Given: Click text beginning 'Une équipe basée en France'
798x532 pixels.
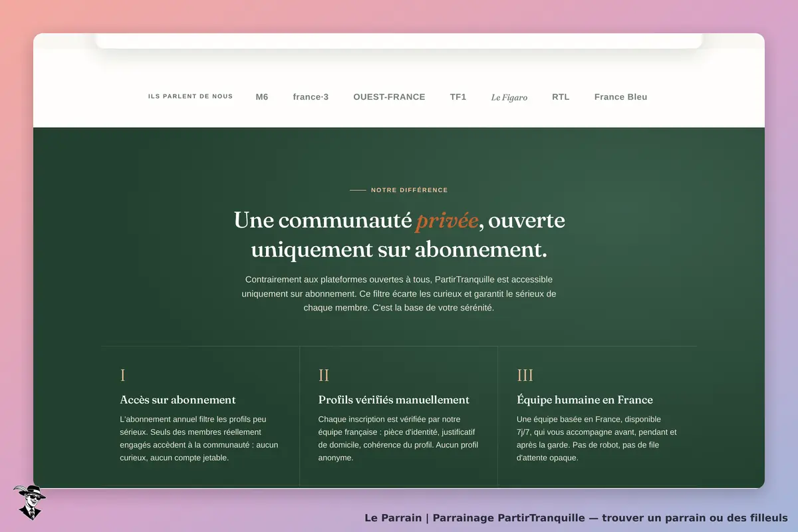Looking at the screenshot, I should (x=597, y=439).
